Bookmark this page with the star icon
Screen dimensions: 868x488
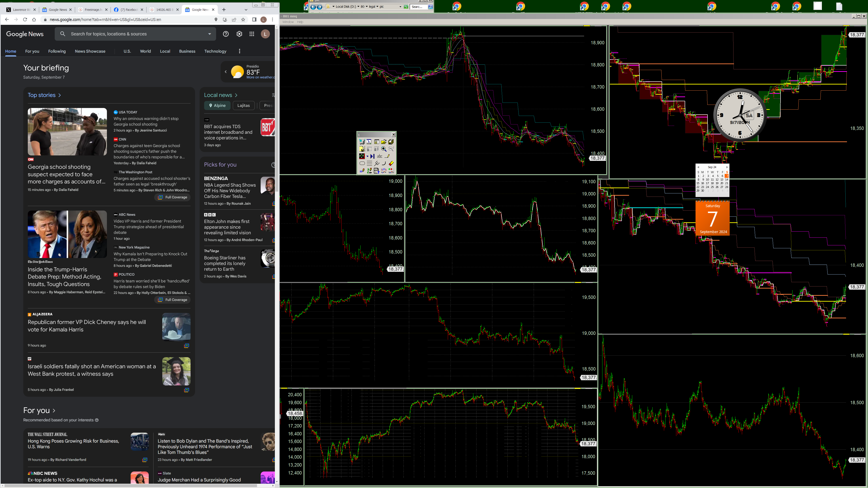tap(243, 19)
